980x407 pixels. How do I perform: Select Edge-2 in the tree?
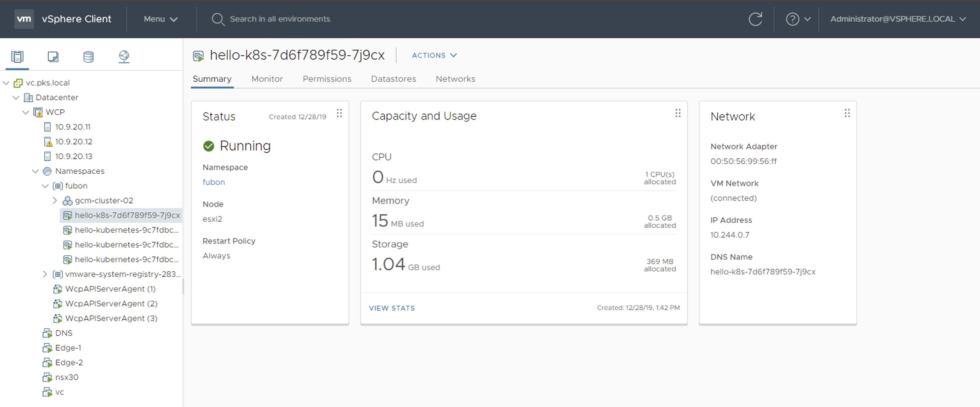(x=69, y=362)
